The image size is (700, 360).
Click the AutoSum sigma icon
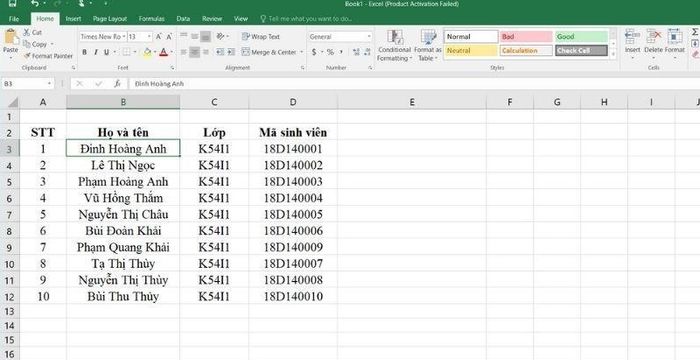pos(695,32)
